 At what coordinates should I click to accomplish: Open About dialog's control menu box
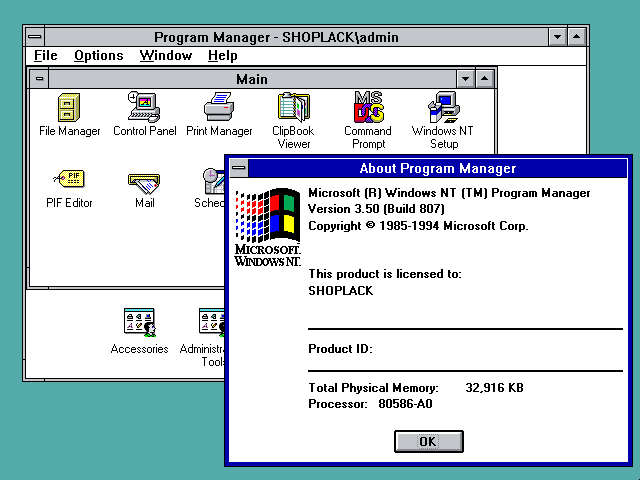(x=239, y=168)
